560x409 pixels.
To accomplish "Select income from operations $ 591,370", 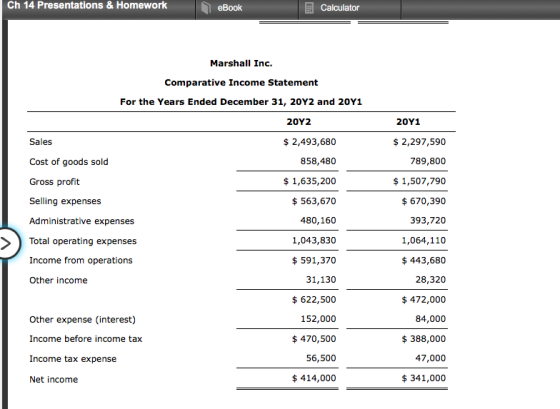I will click(314, 260).
